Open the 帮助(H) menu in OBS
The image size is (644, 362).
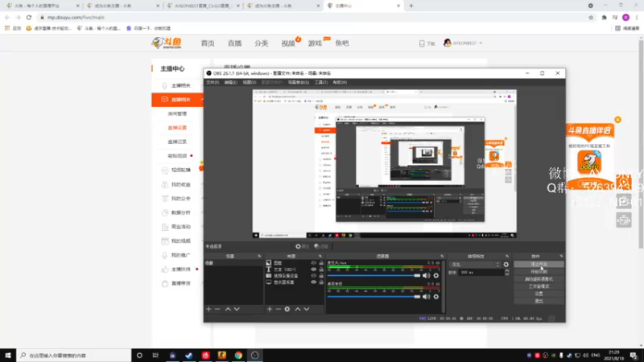340,83
